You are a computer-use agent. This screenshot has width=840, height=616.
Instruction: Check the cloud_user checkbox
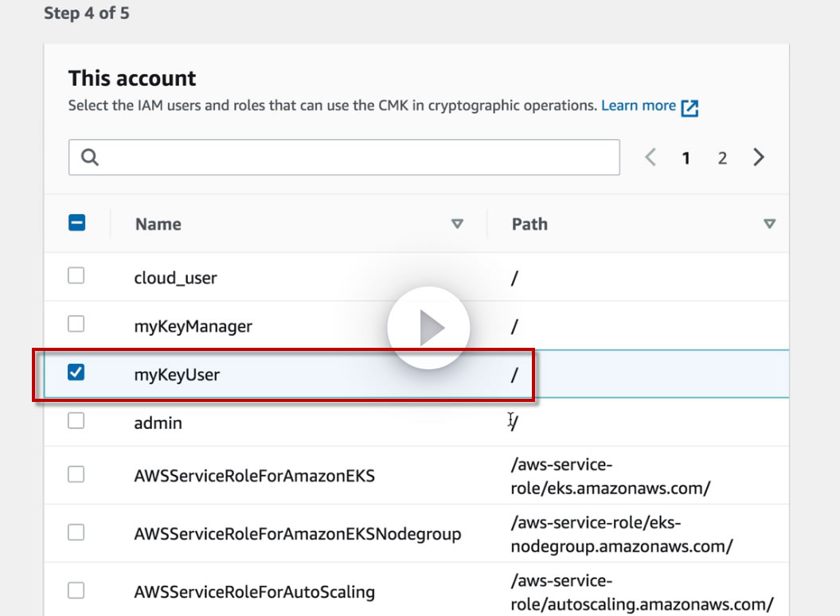(76, 276)
